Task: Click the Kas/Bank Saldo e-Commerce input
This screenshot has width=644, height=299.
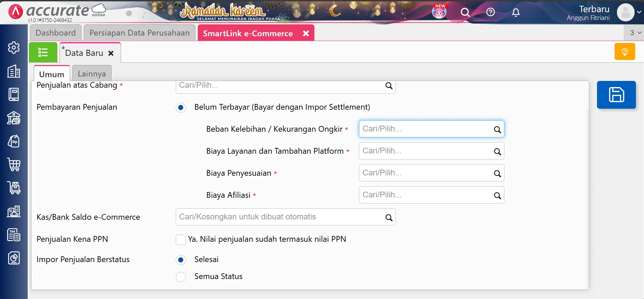Action: tap(286, 217)
